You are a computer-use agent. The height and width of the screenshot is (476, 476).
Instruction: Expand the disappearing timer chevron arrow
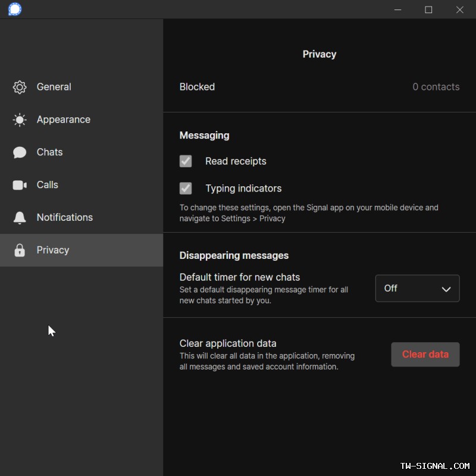point(446,289)
